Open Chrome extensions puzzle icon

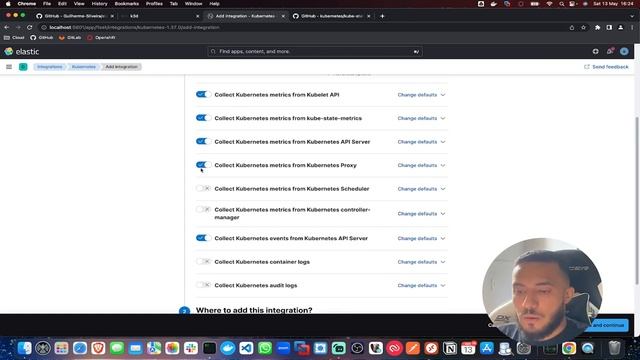[598, 27]
